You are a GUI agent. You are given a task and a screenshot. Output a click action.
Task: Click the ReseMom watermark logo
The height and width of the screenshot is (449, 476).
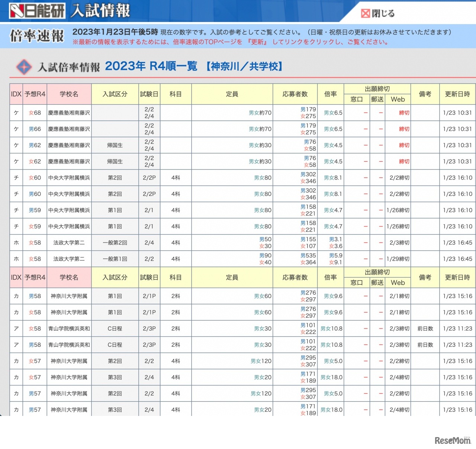(x=453, y=440)
